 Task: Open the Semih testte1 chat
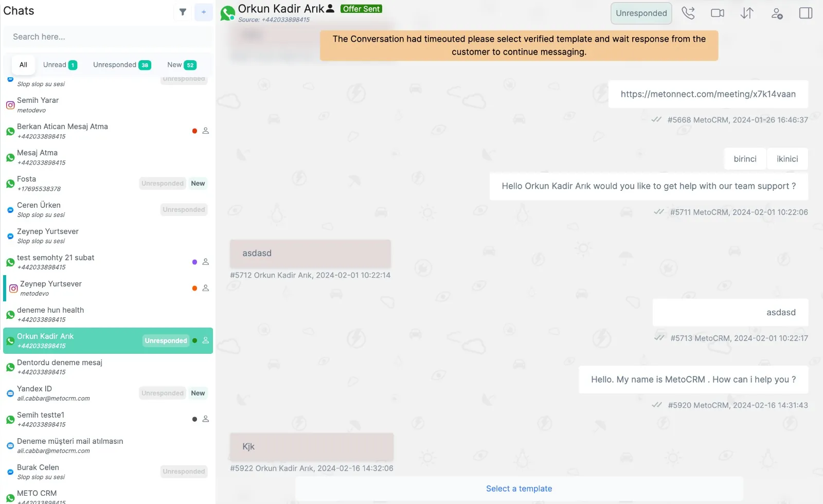coord(108,420)
